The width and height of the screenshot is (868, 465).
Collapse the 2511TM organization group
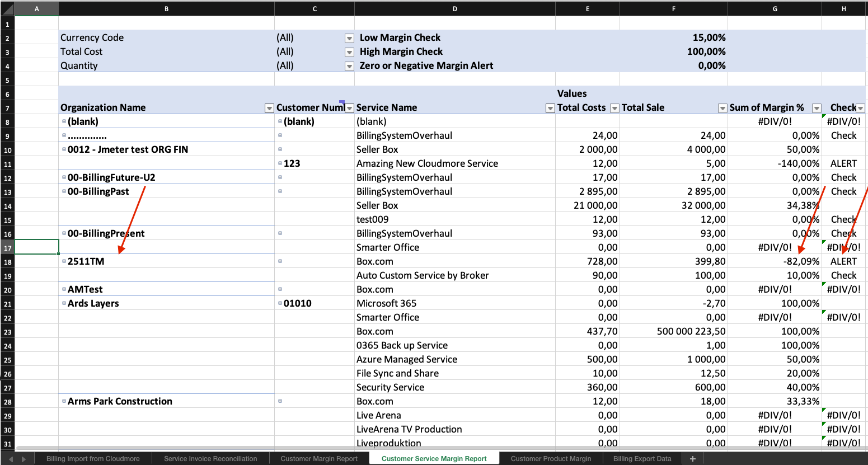(64, 261)
